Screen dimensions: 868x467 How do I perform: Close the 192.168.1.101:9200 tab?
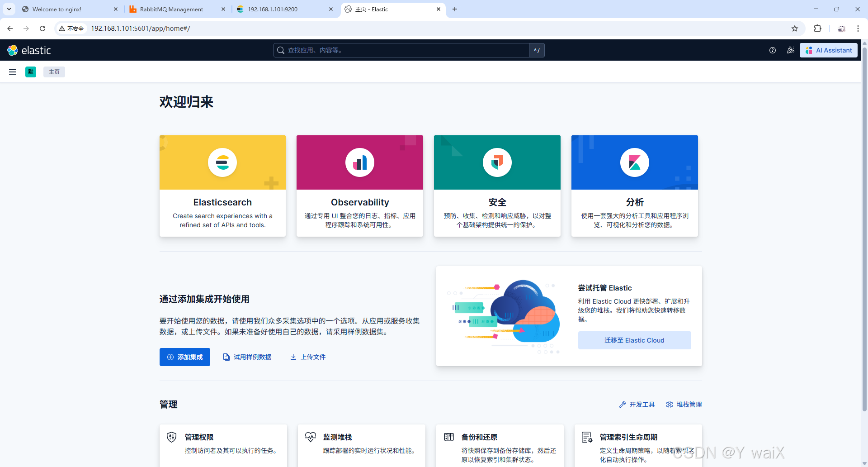[x=331, y=9]
